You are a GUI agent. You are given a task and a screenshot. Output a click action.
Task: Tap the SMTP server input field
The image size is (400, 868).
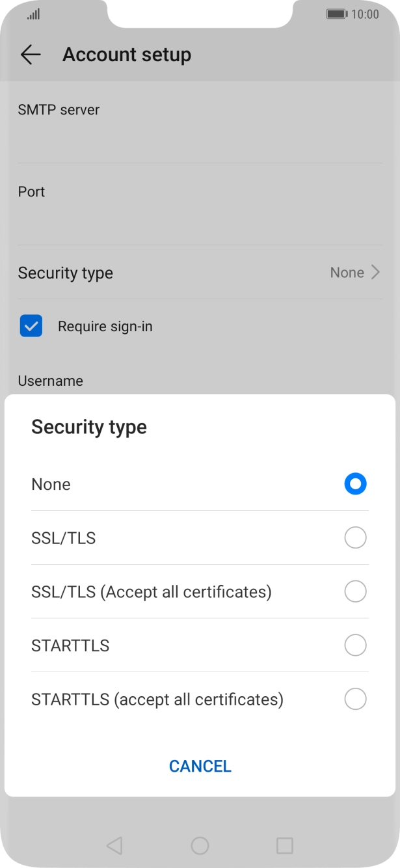point(200,140)
